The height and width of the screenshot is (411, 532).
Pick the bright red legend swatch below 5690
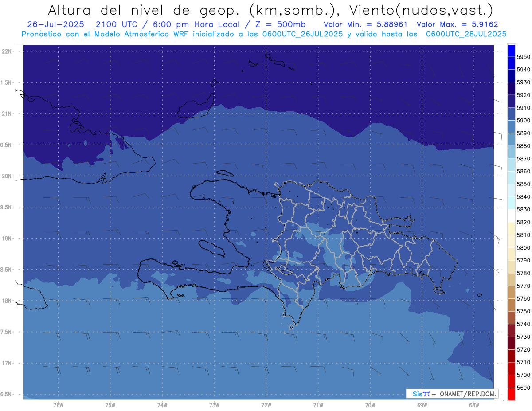click(511, 394)
